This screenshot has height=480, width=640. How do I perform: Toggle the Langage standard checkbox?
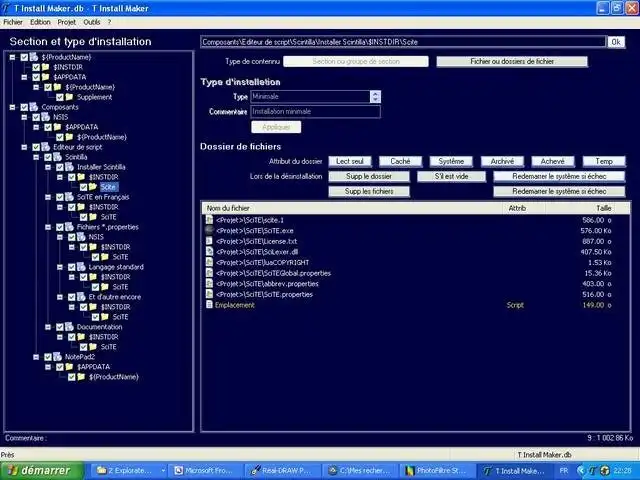[71, 267]
